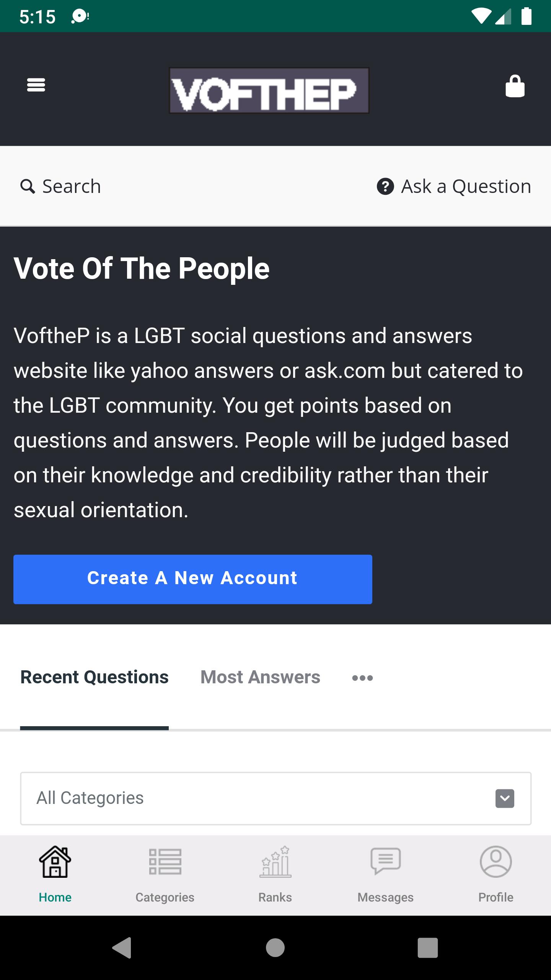This screenshot has width=551, height=980.
Task: Go to Home in bottom navigation
Action: tap(55, 875)
